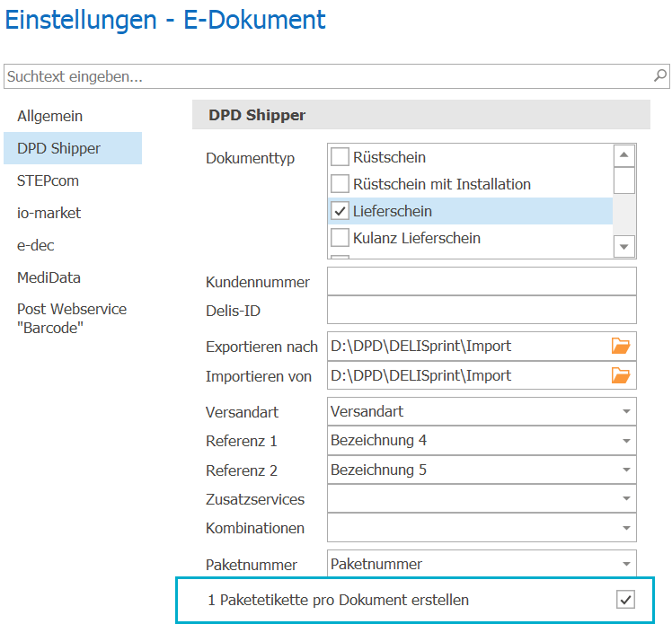The width and height of the screenshot is (672, 624).
Task: Open the Referenz 2 dropdown
Action: tap(626, 470)
